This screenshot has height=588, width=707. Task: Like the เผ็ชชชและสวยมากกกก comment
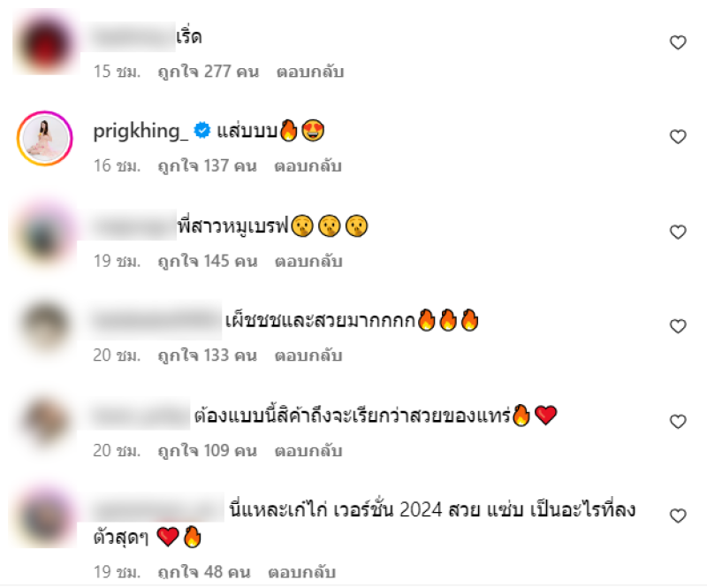click(x=678, y=326)
